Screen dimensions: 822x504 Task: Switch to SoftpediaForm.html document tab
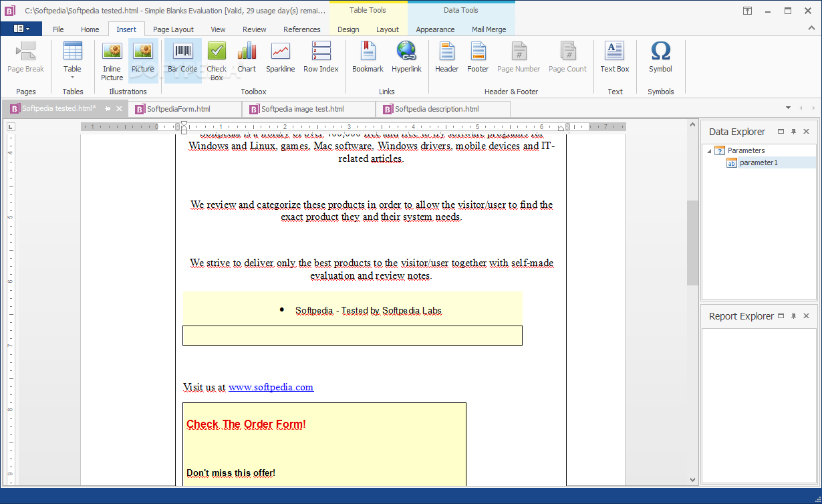(x=184, y=109)
